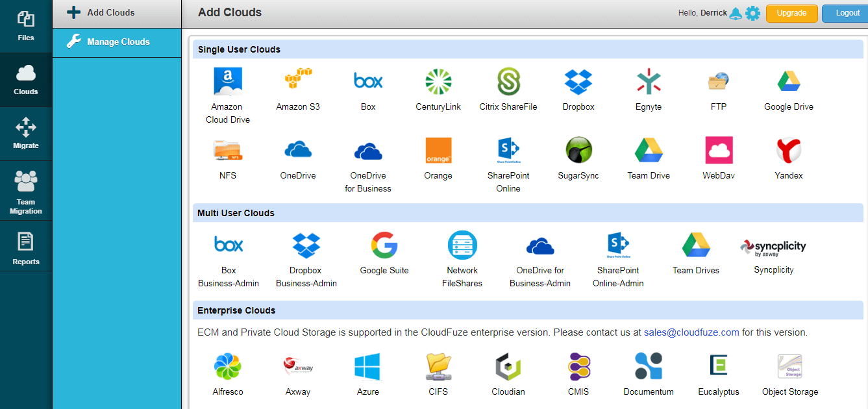Choose the Axway enterprise cloud
Screen dimensions: 868x409
[298, 367]
